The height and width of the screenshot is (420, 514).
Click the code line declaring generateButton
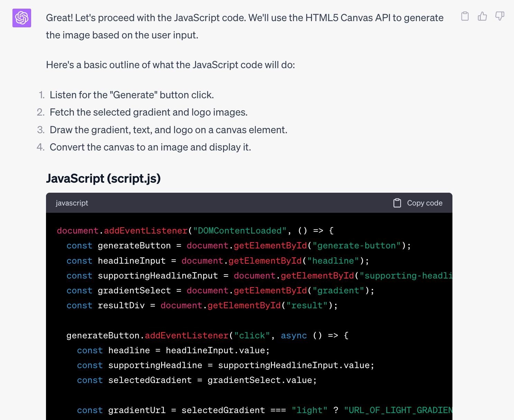tap(239, 246)
